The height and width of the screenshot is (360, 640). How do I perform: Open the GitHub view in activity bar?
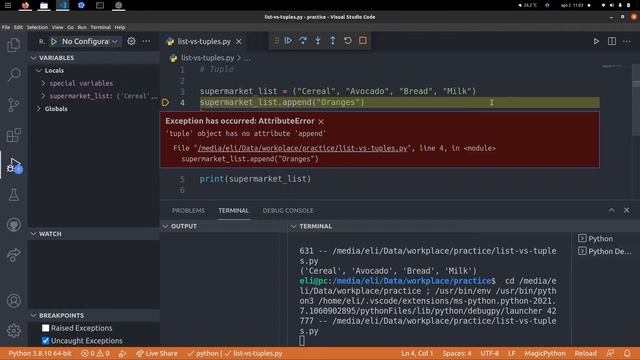[x=13, y=225]
